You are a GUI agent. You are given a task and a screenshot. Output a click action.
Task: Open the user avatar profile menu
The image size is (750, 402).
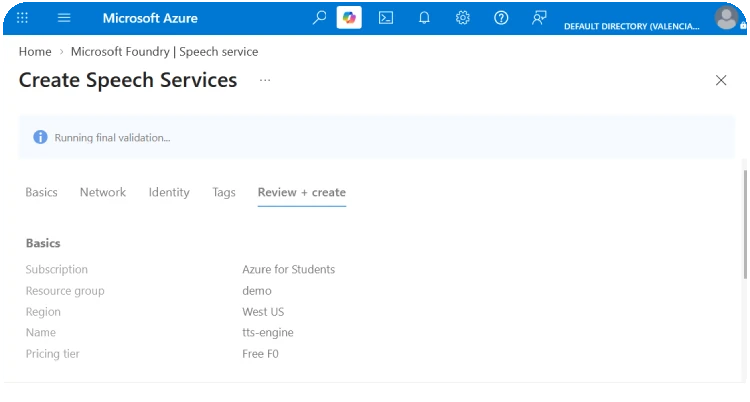(x=726, y=18)
